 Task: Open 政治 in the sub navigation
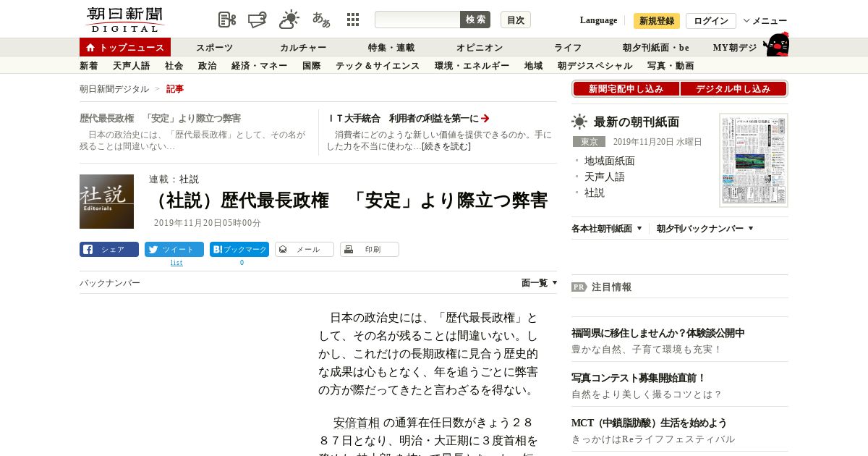pos(208,66)
